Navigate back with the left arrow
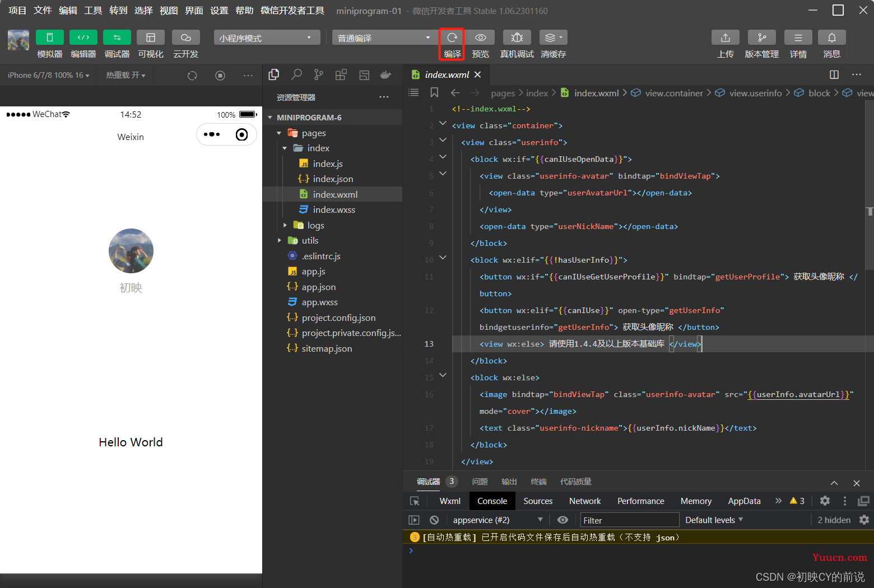The width and height of the screenshot is (874, 588). (x=455, y=93)
